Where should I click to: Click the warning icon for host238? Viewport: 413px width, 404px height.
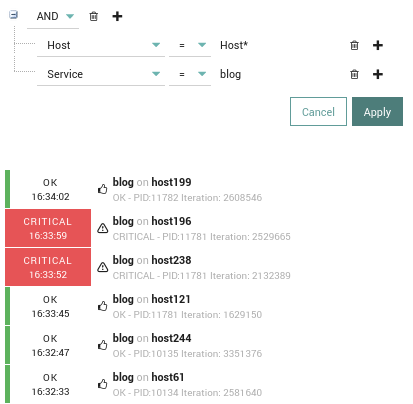coord(102,267)
